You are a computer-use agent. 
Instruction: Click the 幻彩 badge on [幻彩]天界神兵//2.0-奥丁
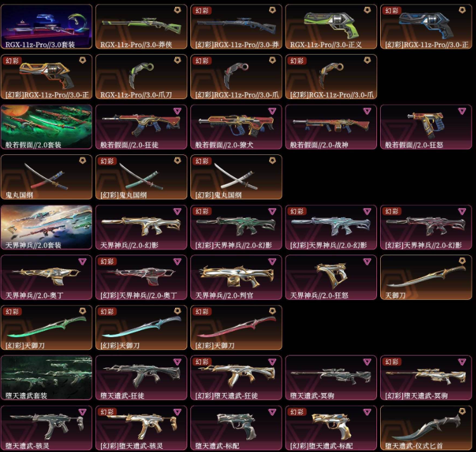[x=107, y=262]
